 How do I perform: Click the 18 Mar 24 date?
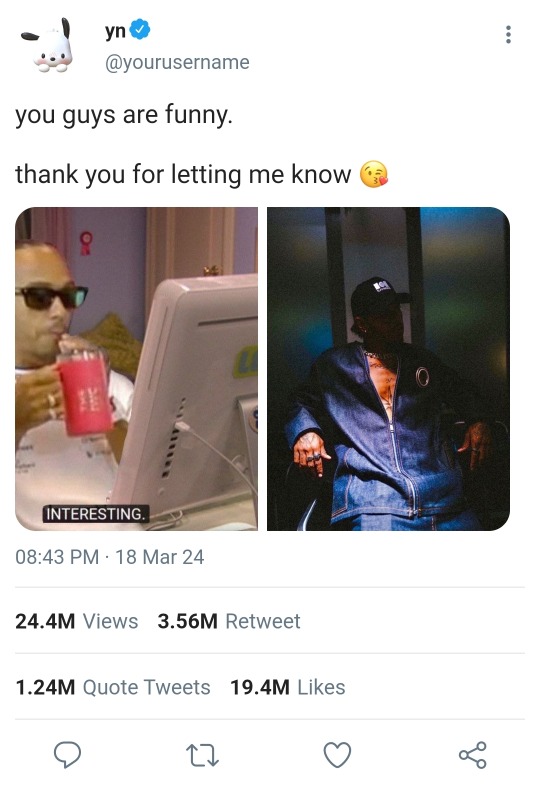160,557
